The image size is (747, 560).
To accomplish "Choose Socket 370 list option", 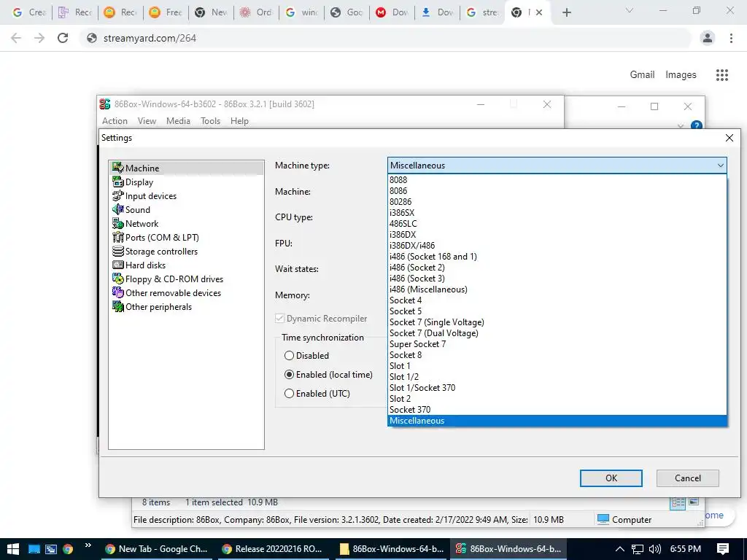I will 557,410.
